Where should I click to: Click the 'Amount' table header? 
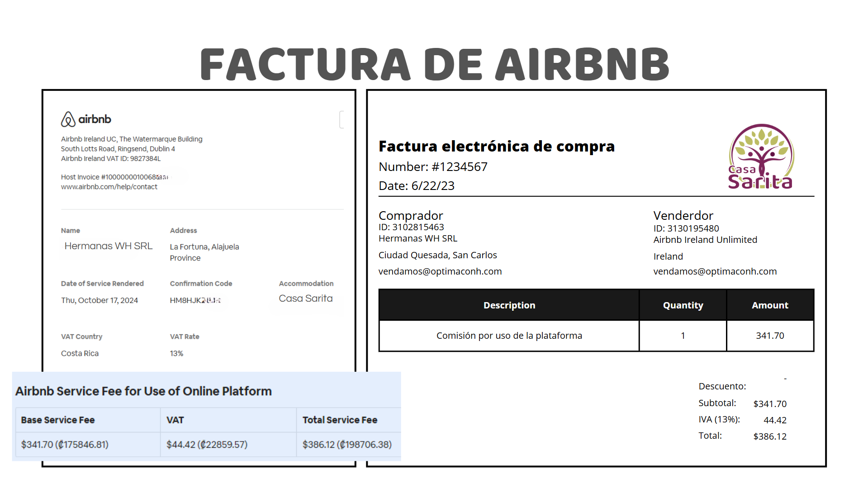(770, 305)
